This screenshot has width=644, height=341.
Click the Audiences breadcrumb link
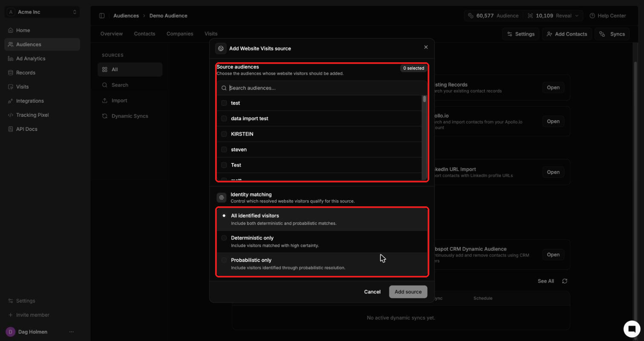pos(126,16)
